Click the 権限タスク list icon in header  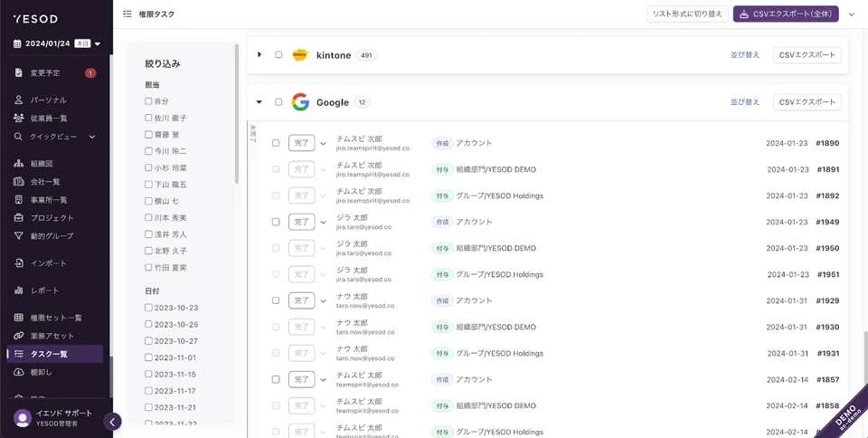(x=127, y=14)
